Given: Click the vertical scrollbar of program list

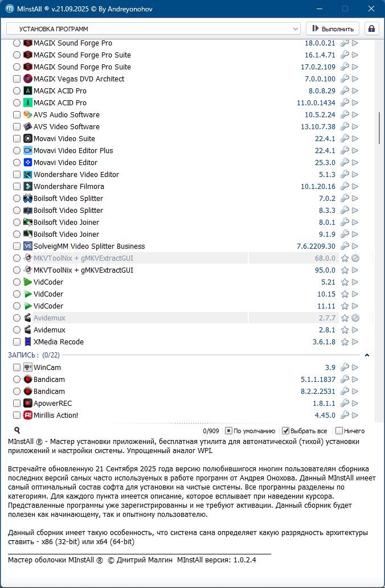Looking at the screenshot, I should click(379, 128).
